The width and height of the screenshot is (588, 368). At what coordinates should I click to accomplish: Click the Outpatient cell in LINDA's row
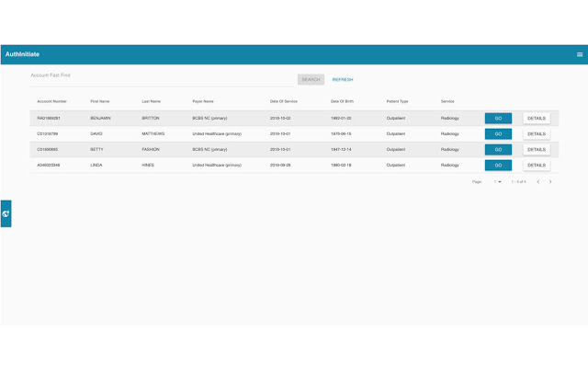pyautogui.click(x=396, y=166)
